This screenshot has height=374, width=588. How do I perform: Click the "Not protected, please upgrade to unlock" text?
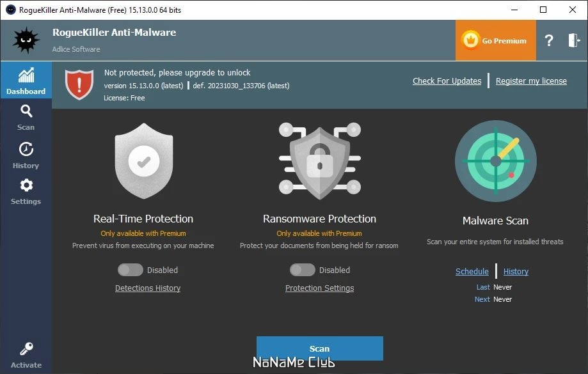click(x=177, y=73)
